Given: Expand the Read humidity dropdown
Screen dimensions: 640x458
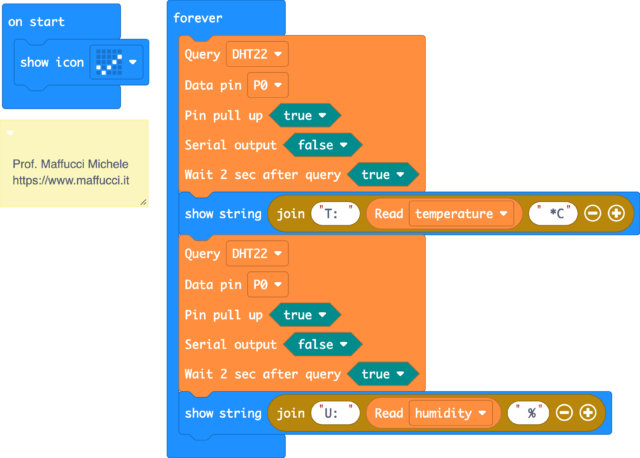Looking at the screenshot, I should coord(450,412).
